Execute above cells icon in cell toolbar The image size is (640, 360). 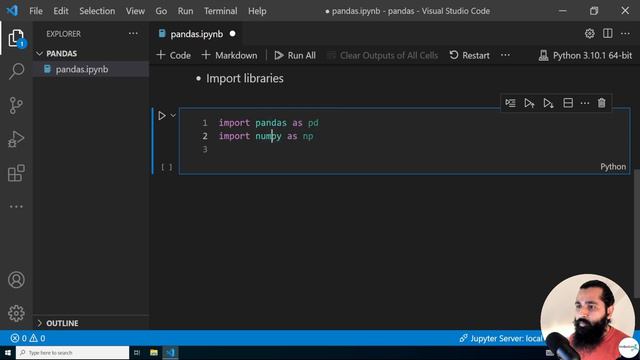point(529,103)
